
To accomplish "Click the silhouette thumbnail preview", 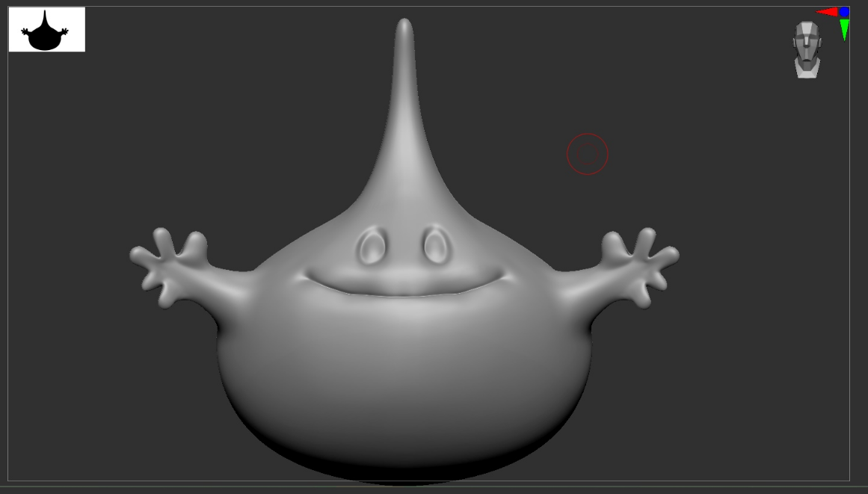I will click(47, 29).
